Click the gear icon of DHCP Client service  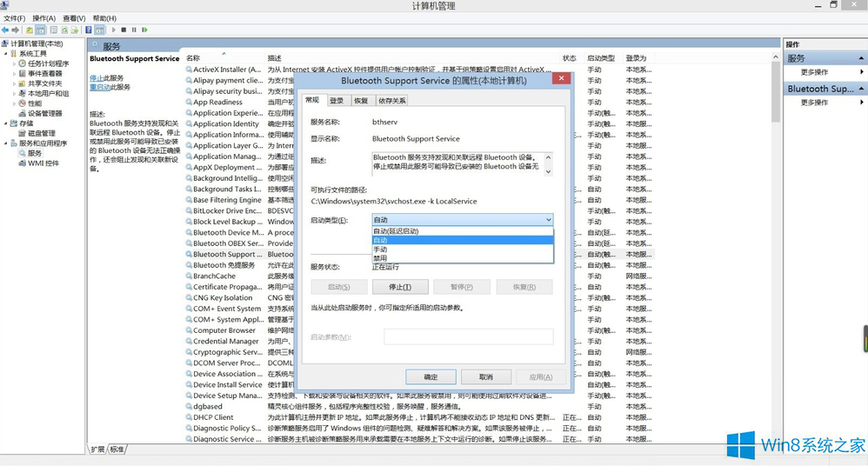(189, 417)
